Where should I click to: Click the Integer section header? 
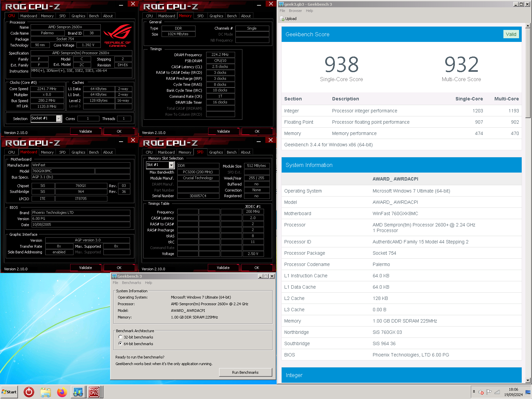(x=402, y=375)
